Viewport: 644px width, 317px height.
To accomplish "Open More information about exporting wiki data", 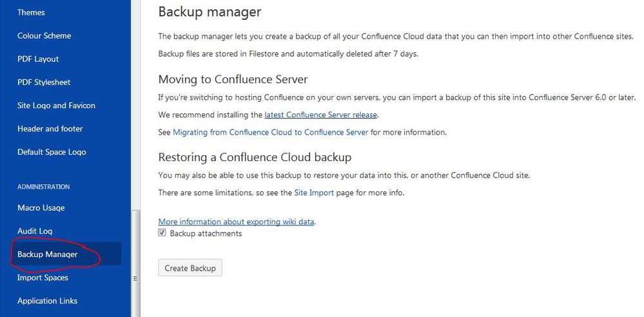I will tap(237, 222).
